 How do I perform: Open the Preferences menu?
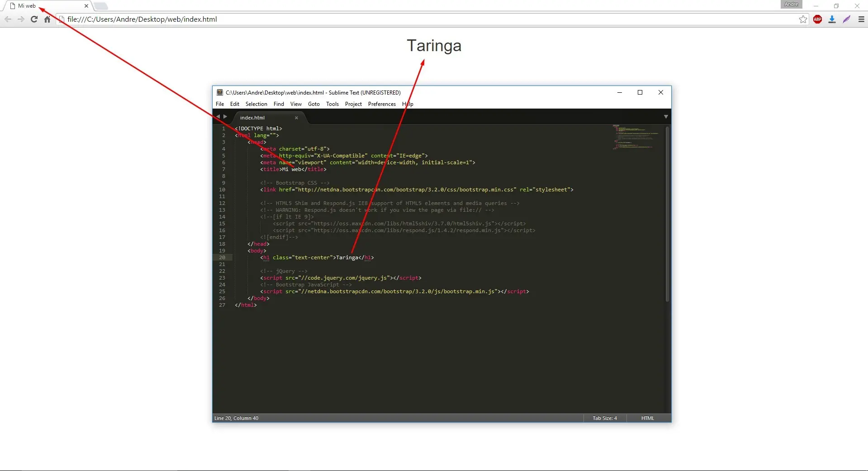382,104
